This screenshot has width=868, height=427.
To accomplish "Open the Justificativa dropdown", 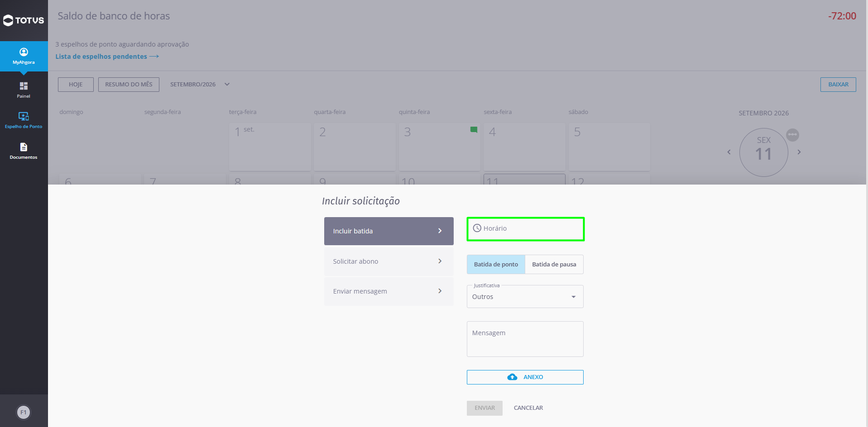I will [x=525, y=297].
